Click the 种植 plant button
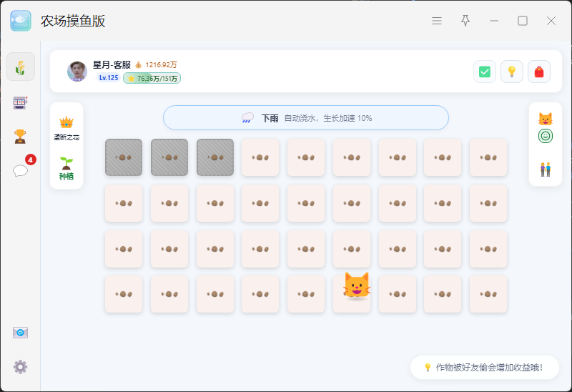Image resolution: width=572 pixels, height=392 pixels. [66, 169]
